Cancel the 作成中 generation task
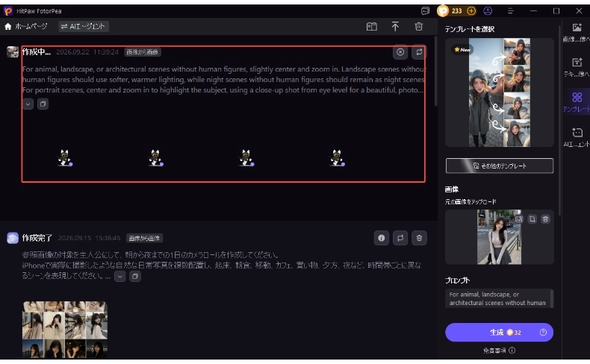Screen dimensions: 590x364 coord(400,52)
